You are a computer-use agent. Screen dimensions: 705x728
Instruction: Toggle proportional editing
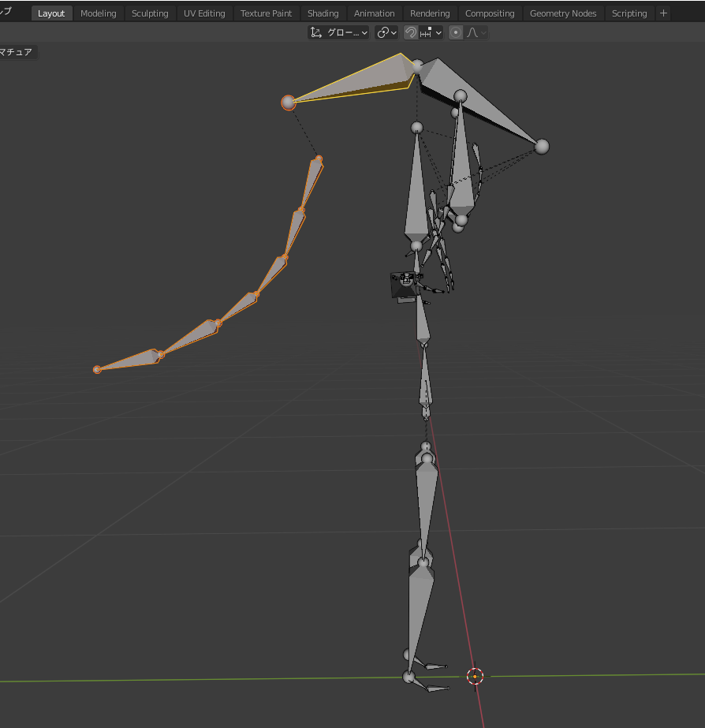(x=456, y=32)
